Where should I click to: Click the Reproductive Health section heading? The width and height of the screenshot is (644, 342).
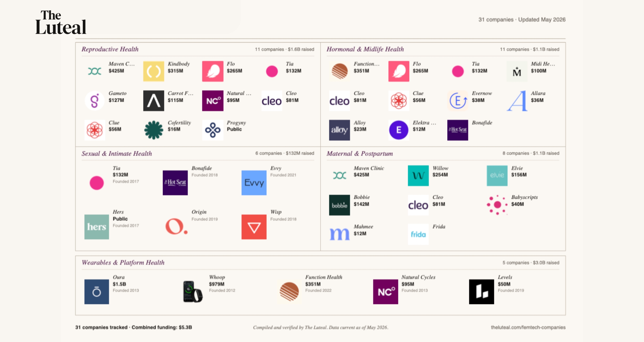coord(110,49)
